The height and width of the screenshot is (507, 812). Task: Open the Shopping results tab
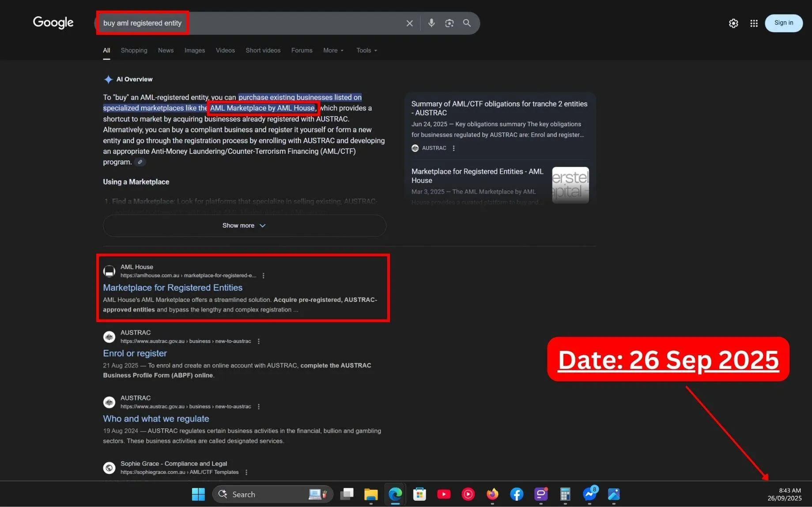coord(134,50)
